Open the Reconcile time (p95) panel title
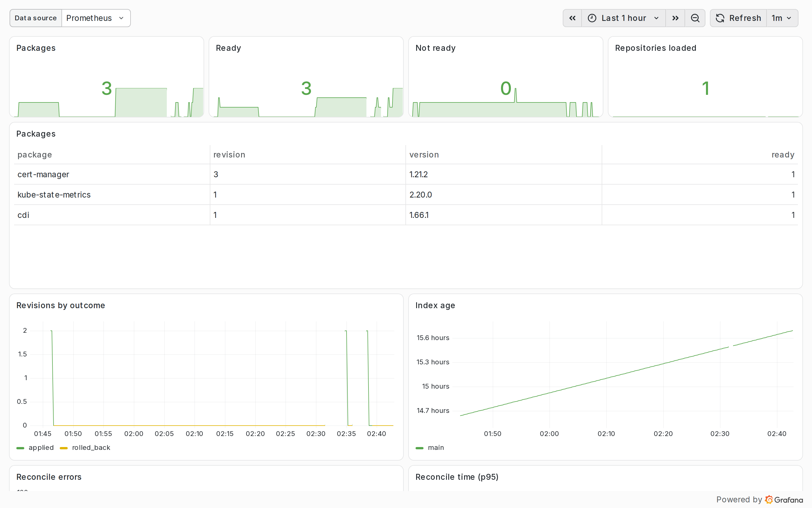812x508 pixels. [x=457, y=477]
